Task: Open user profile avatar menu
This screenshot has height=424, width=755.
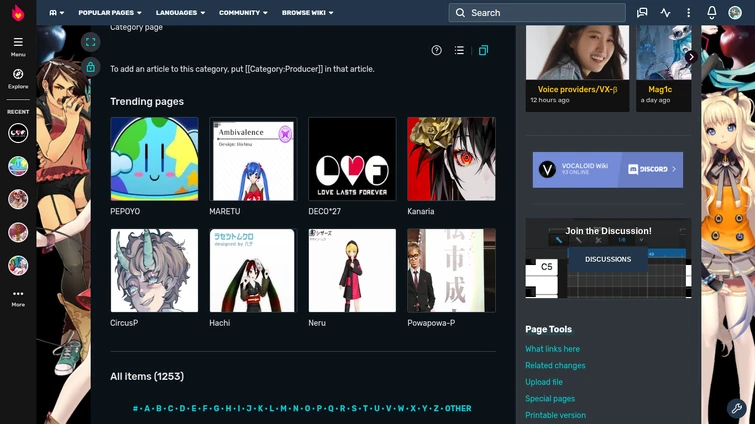Action: pos(735,13)
